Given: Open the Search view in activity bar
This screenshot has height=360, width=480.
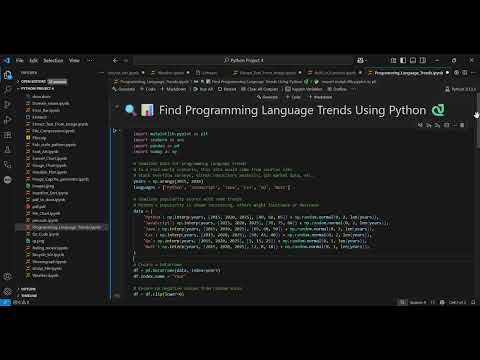Looking at the screenshot, I should [8, 89].
